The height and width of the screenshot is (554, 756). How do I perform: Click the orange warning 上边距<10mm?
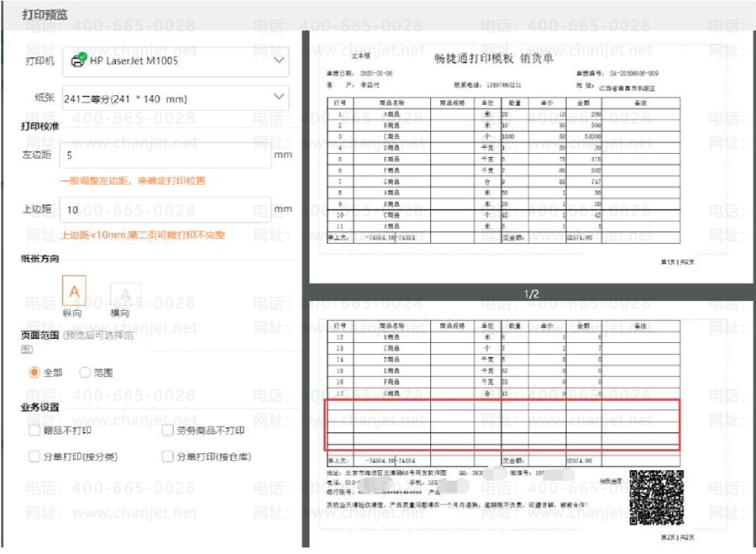(x=143, y=235)
